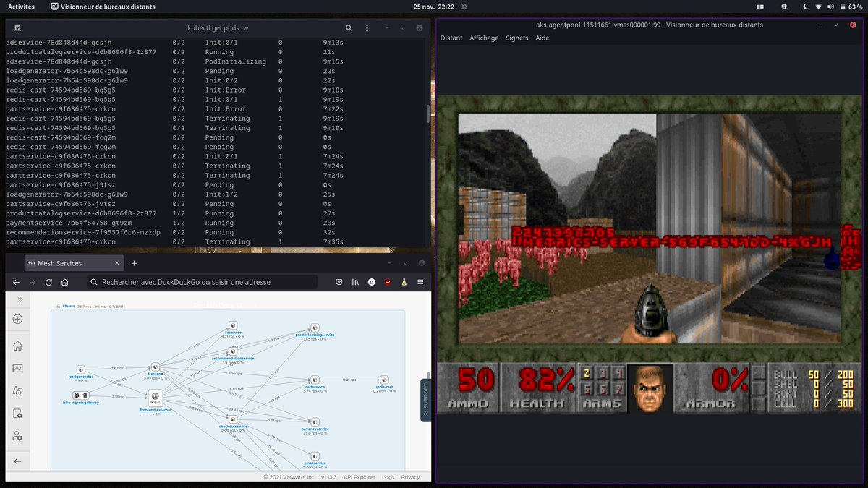
Task: Open the Activités overview in the top bar
Action: [x=21, y=6]
